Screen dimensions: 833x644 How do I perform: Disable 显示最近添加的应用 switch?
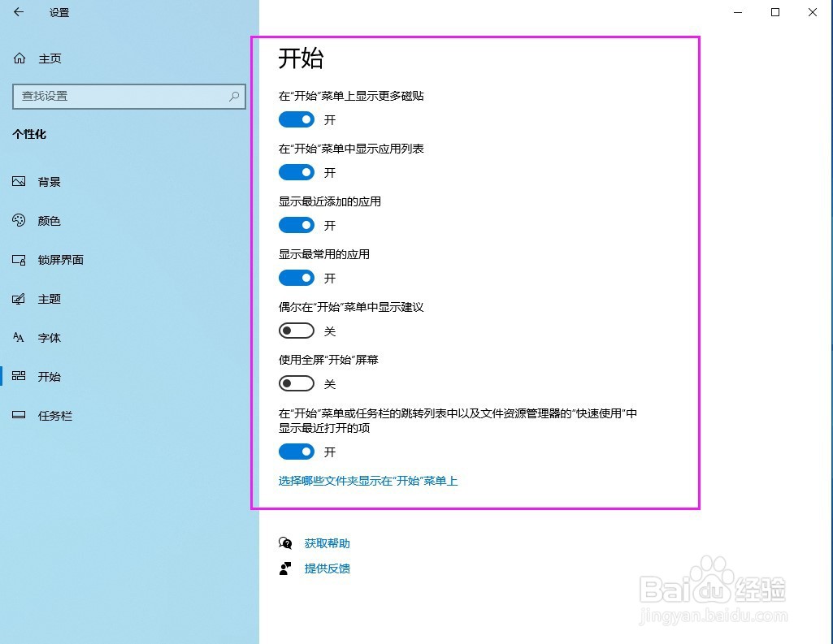tap(297, 225)
